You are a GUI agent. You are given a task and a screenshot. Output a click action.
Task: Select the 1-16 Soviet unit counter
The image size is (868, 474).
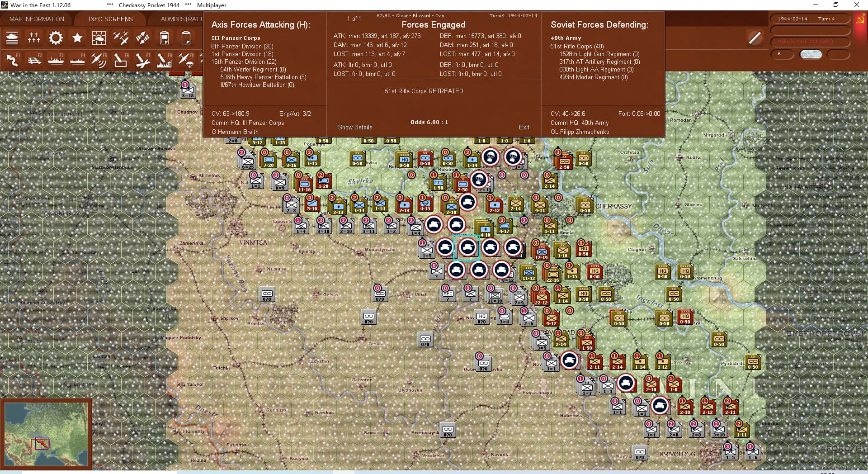(x=562, y=251)
